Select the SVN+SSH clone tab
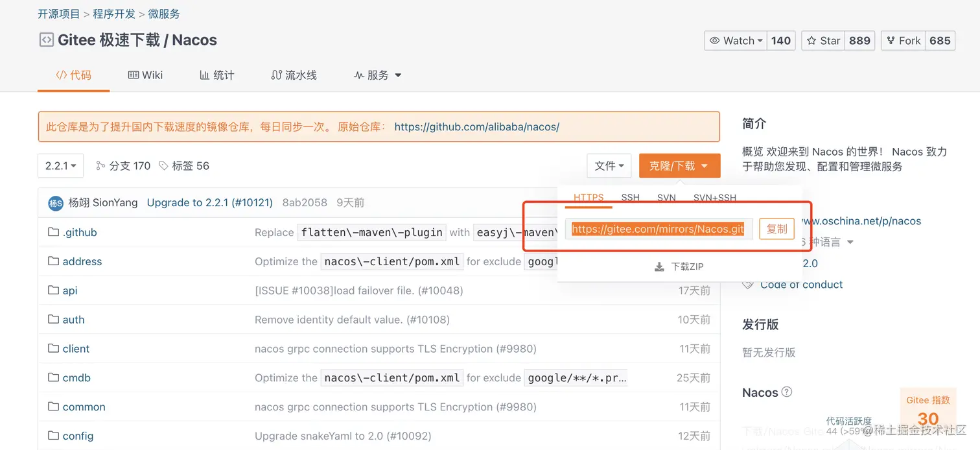980x450 pixels. pos(715,198)
